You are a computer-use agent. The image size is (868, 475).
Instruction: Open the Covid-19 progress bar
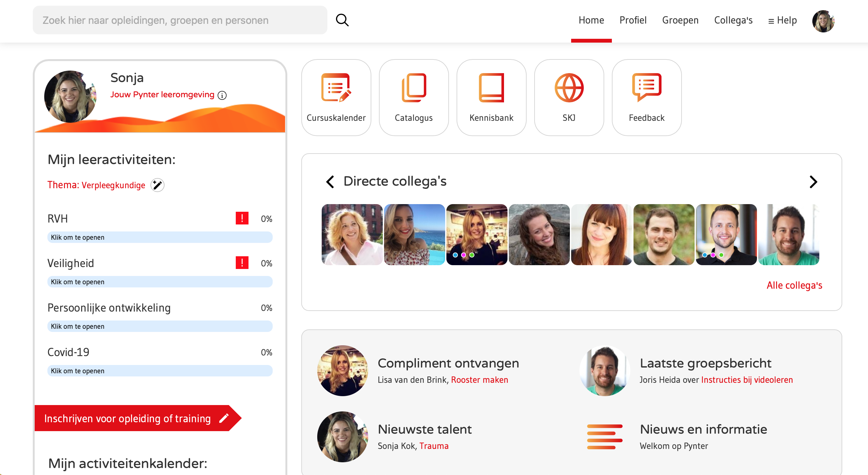[160, 371]
